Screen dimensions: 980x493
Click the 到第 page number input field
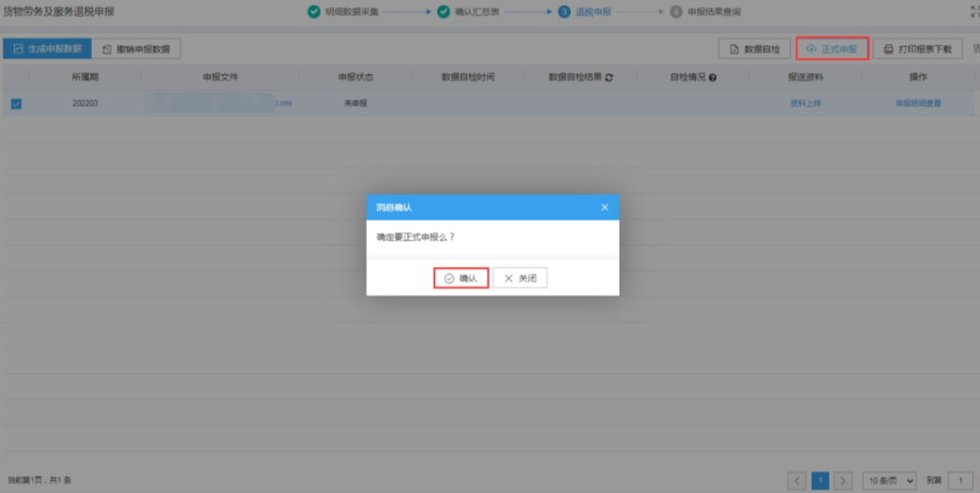click(x=960, y=481)
